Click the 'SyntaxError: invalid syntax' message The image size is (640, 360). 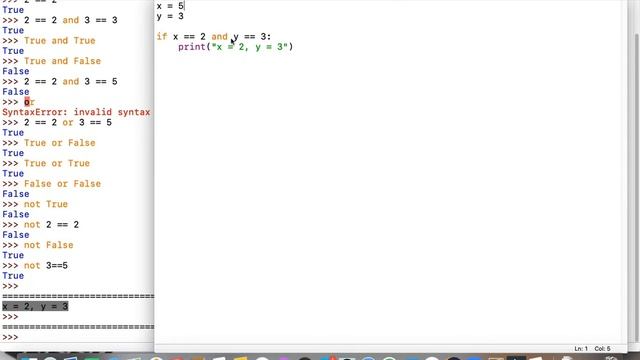pyautogui.click(x=76, y=112)
